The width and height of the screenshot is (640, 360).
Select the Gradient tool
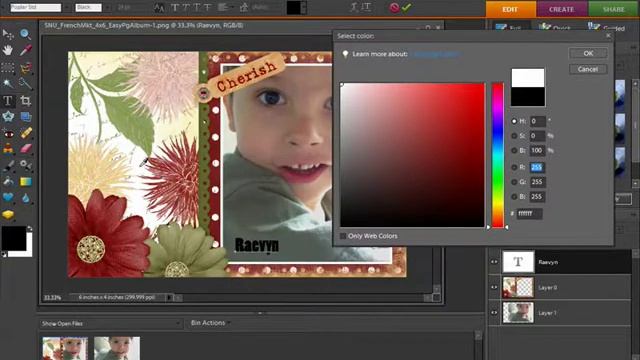25,181
